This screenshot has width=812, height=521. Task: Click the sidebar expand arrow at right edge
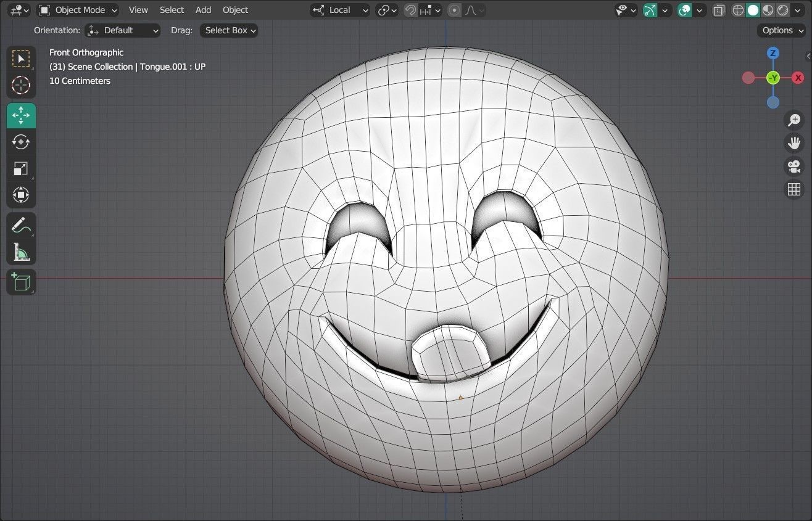click(808, 57)
